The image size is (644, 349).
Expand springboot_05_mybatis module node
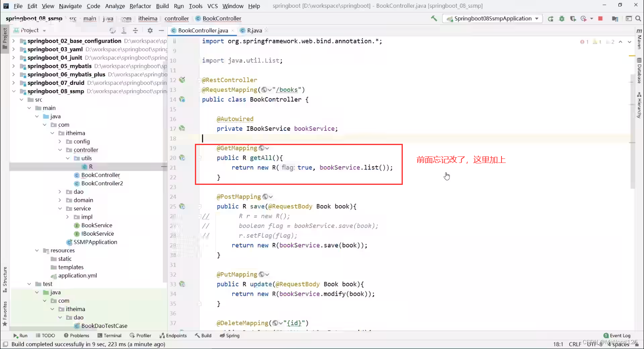click(13, 66)
